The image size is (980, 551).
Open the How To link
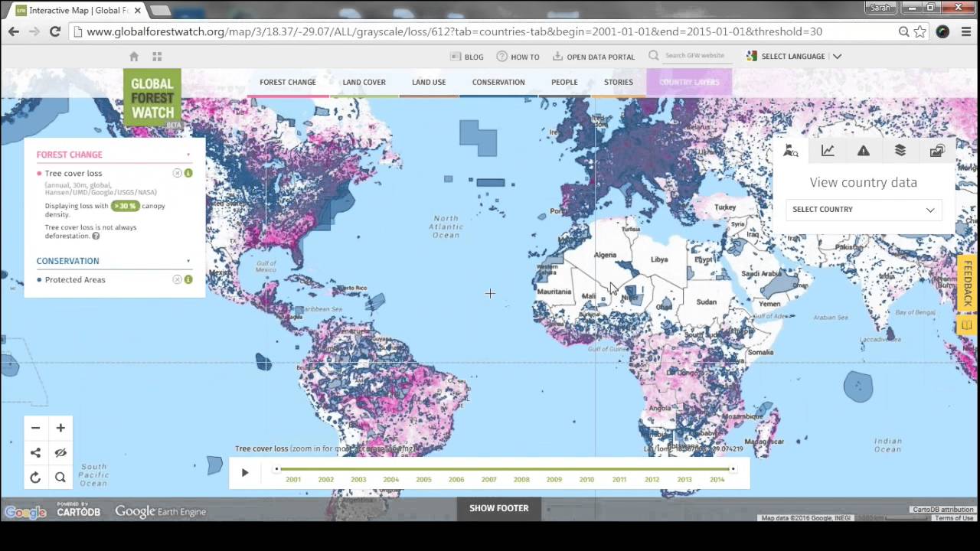click(x=518, y=57)
